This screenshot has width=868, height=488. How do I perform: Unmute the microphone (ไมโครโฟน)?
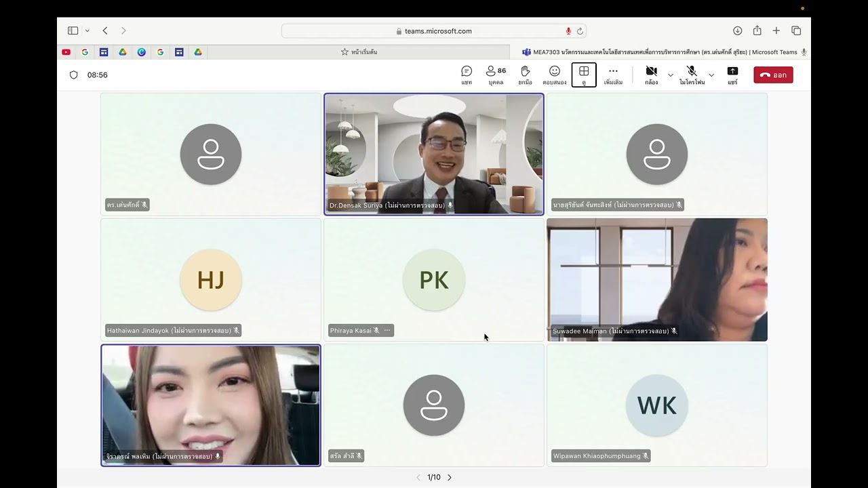(692, 75)
